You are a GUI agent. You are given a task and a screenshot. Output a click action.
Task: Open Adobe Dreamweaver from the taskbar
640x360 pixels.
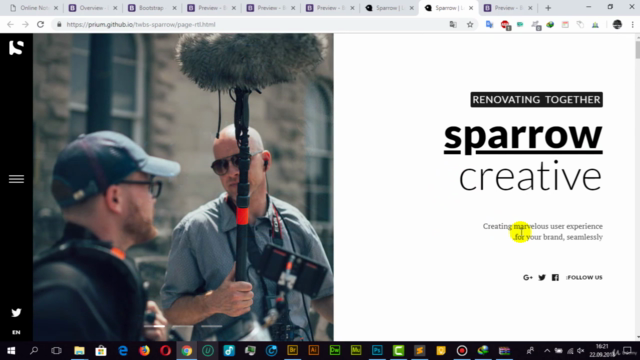(335, 351)
